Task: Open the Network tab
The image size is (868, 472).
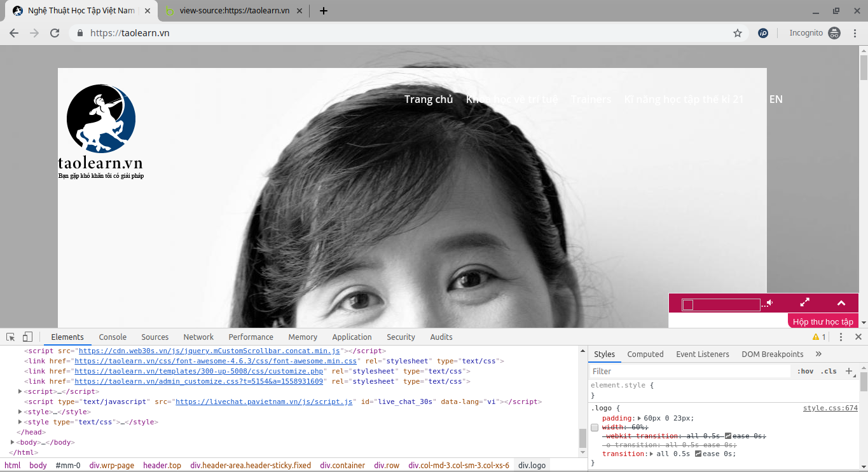Action: coord(198,337)
